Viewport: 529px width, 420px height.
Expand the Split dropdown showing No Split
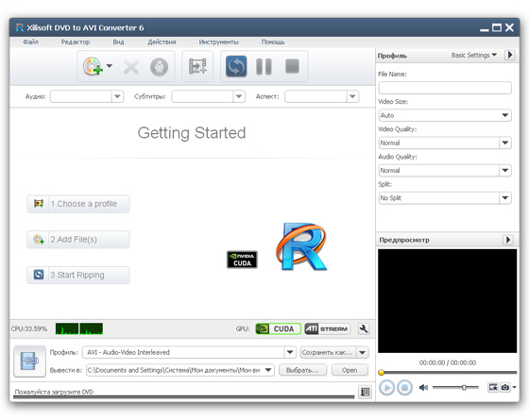445,198
